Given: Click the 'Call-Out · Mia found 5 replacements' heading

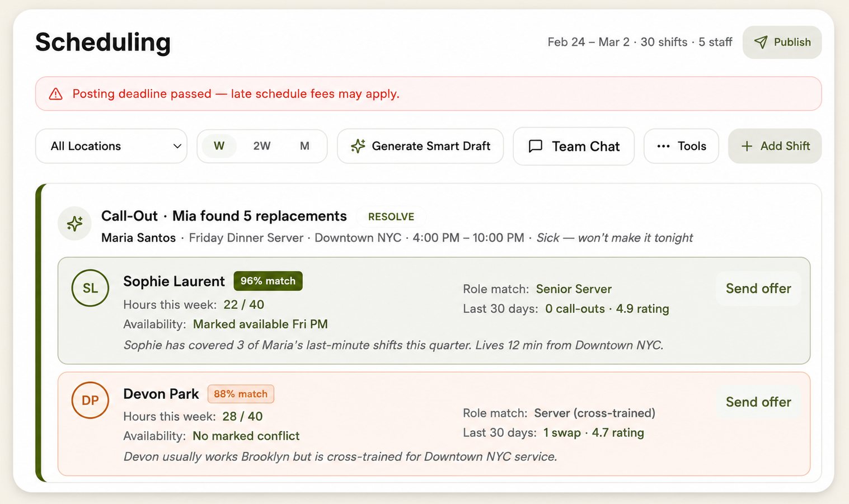Looking at the screenshot, I should point(224,216).
